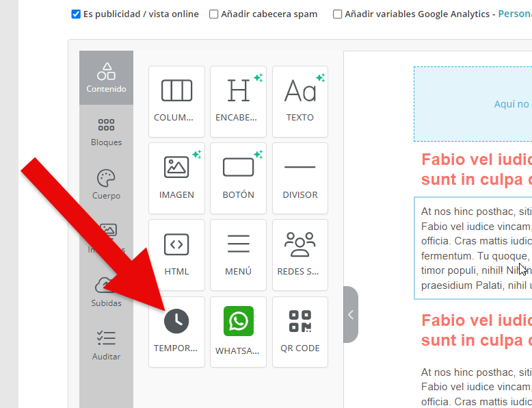The width and height of the screenshot is (532, 408).
Task: Select the Botón content block
Action: click(238, 178)
